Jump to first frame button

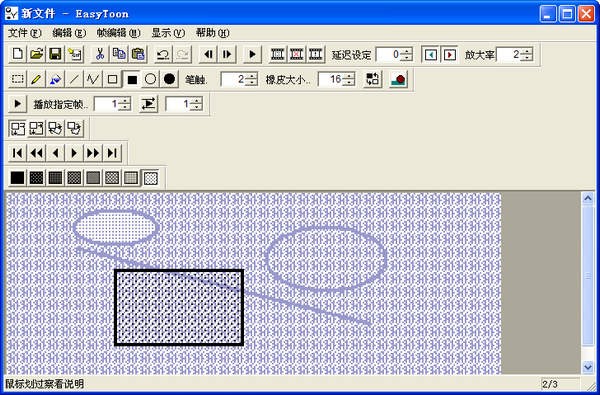click(17, 153)
